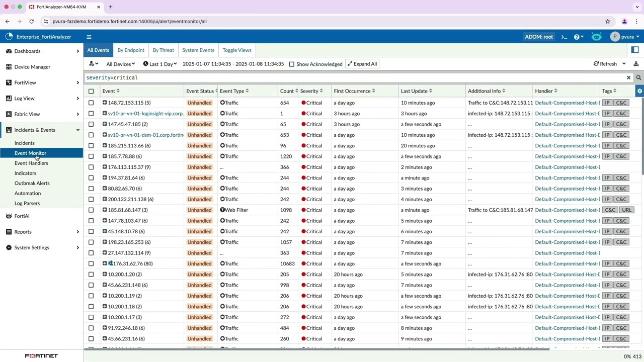Open ADOM: root selector
Viewport: 644px width, 362px height.
tap(539, 37)
